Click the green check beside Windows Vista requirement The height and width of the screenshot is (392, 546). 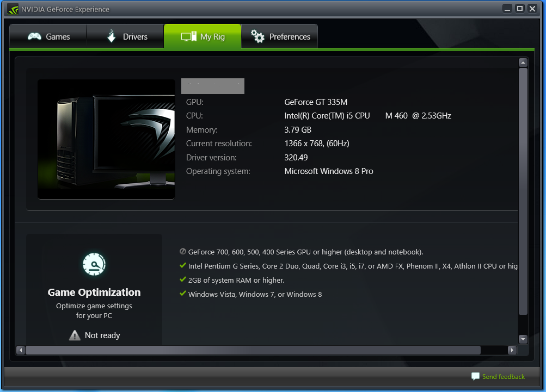183,294
